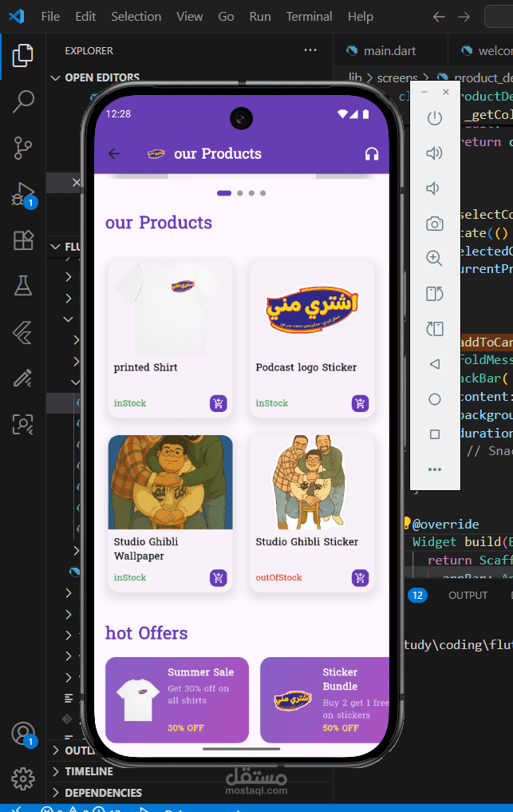Switch to the OUTPUT panel tab

(468, 596)
